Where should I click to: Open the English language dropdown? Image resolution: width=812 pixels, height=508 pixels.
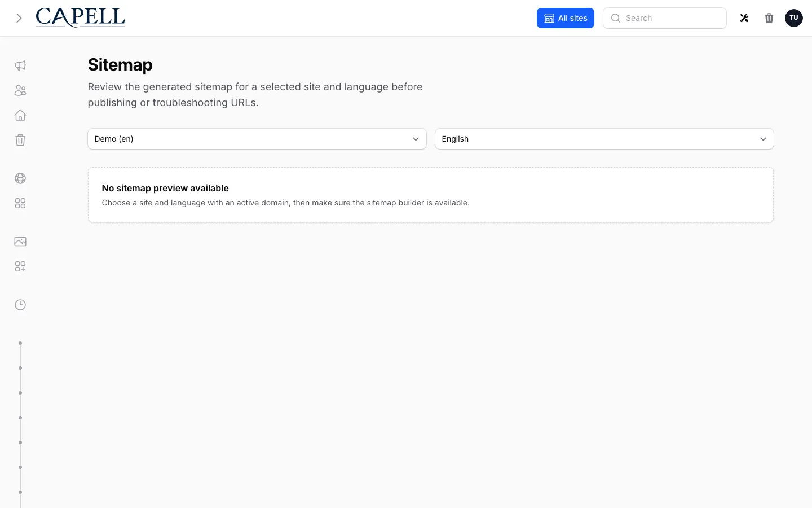pyautogui.click(x=604, y=139)
